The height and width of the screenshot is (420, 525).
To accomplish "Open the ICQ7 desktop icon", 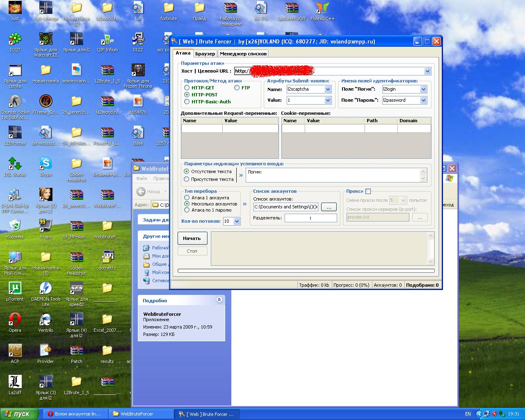I will click(15, 42).
